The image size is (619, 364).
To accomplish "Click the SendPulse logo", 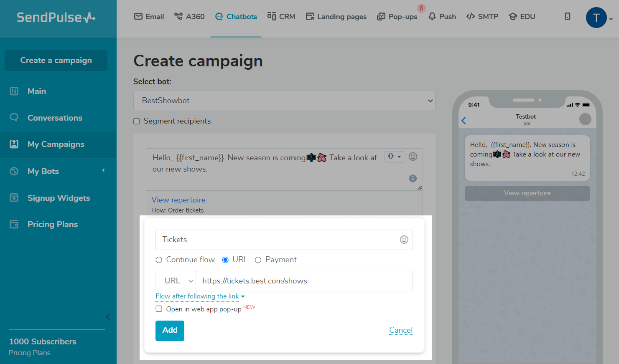I will [x=56, y=17].
